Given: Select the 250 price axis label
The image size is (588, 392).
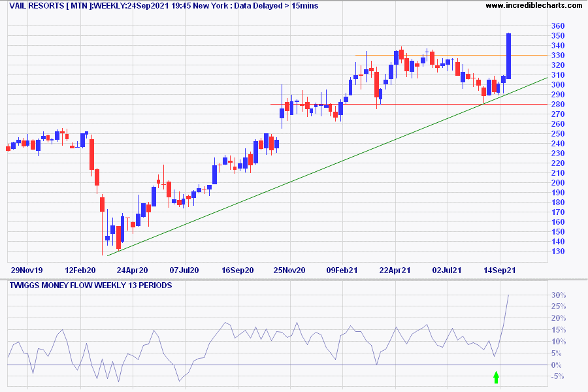Looking at the screenshot, I should [x=558, y=133].
